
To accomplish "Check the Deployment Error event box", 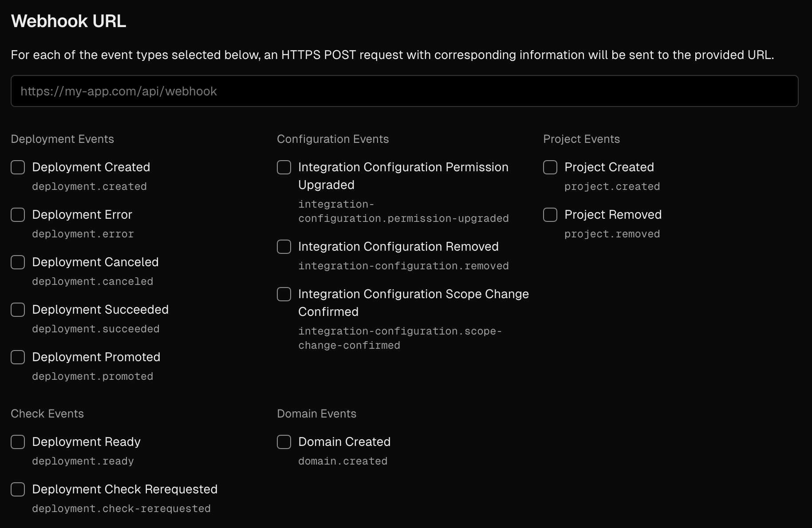I will click(18, 215).
